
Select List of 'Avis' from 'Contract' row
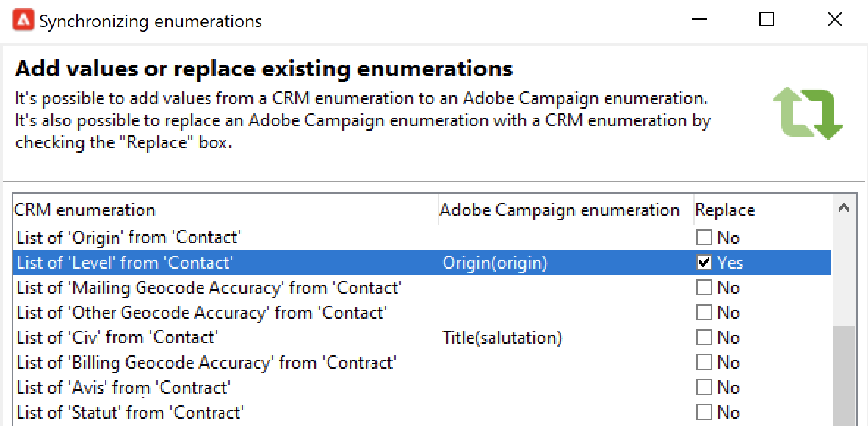pos(123,388)
